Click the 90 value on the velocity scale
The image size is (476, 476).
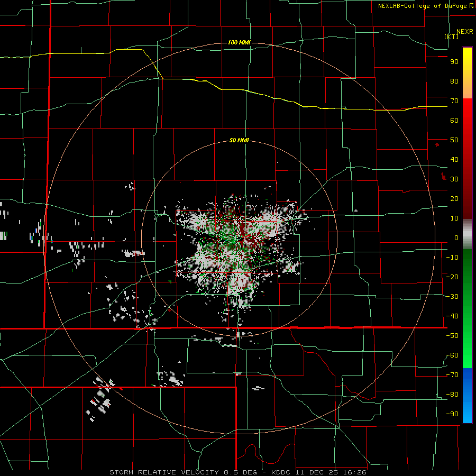(x=454, y=62)
